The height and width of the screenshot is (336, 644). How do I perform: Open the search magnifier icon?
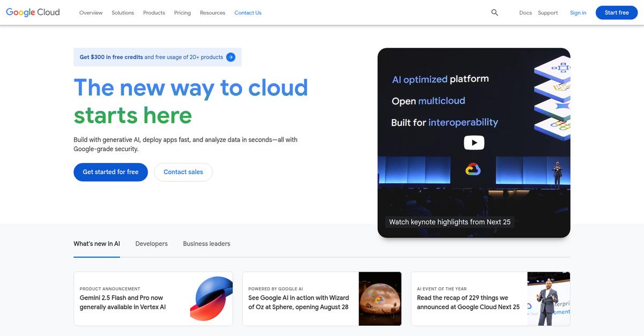tap(495, 12)
